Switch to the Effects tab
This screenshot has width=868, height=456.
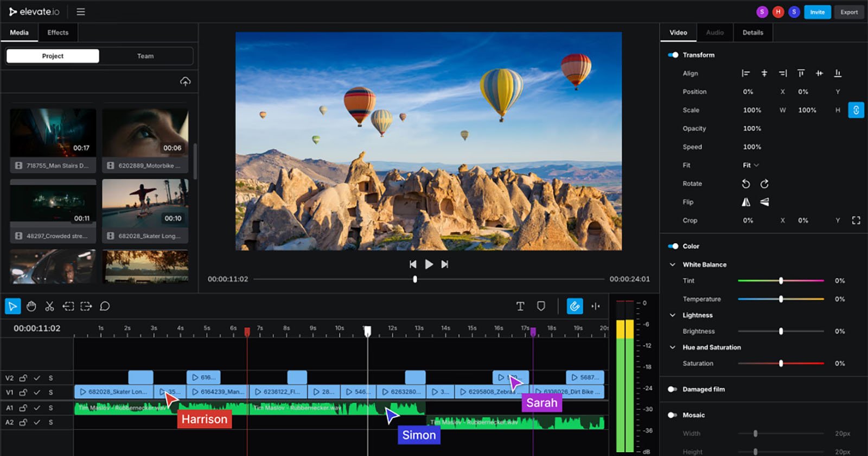58,33
